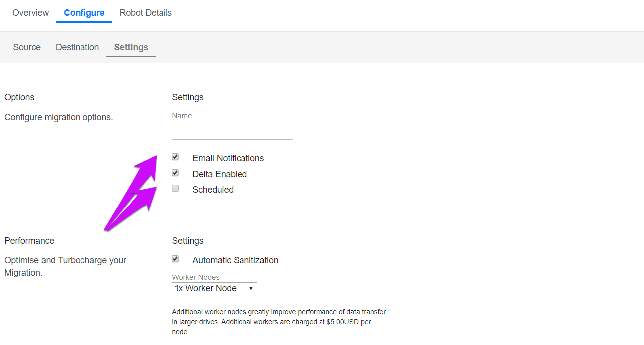Click the arrow on Worker Node selector
644x345 pixels.
coord(251,288)
